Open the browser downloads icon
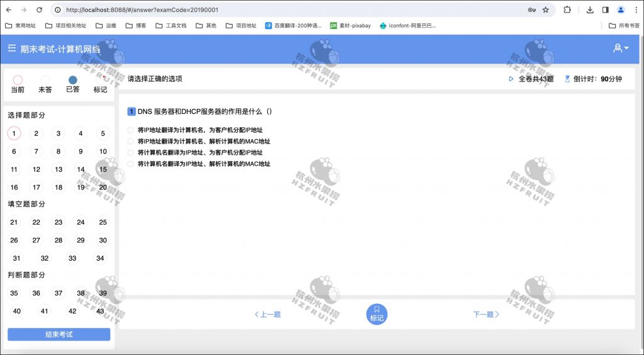 pos(590,10)
